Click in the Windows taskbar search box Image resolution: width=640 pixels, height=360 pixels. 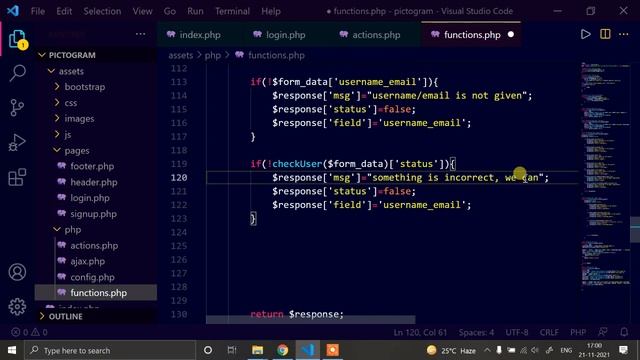(x=110, y=350)
